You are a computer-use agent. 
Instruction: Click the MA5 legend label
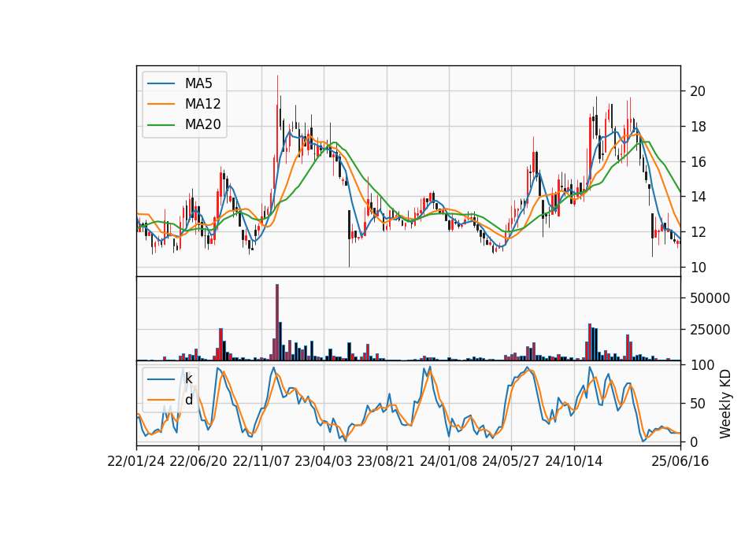(x=198, y=83)
